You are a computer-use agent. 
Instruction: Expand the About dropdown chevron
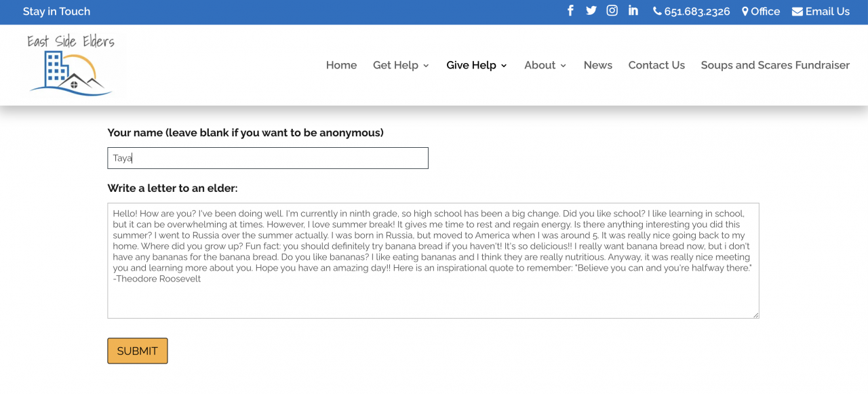563,66
